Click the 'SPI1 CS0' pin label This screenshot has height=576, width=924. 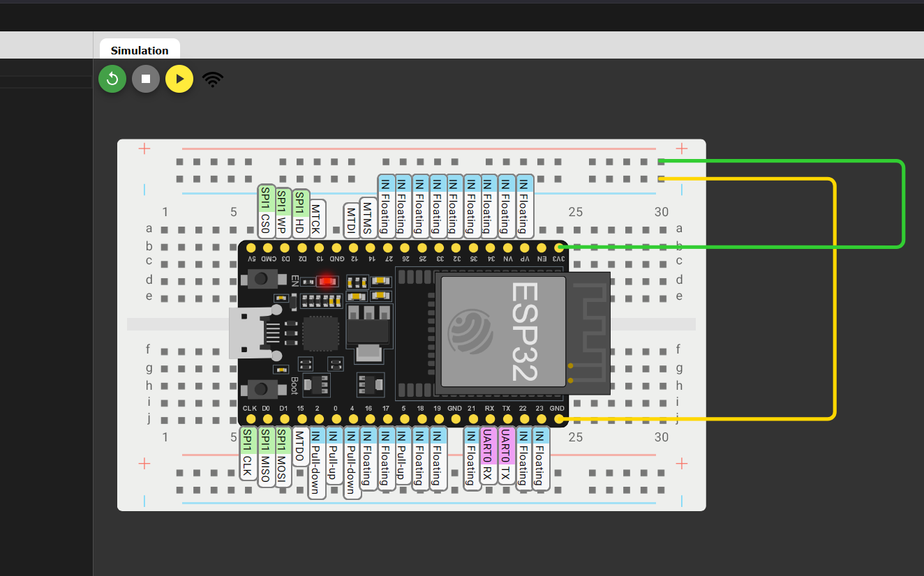point(266,211)
